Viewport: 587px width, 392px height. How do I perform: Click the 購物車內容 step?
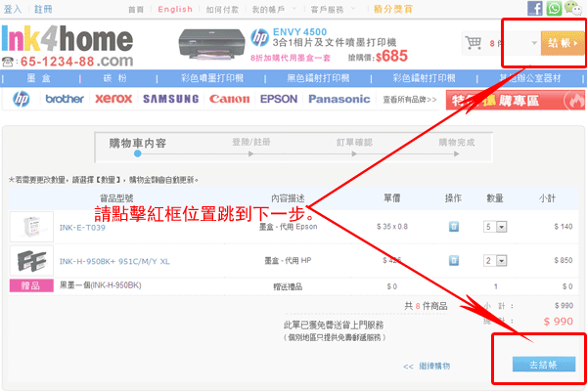coord(137,144)
